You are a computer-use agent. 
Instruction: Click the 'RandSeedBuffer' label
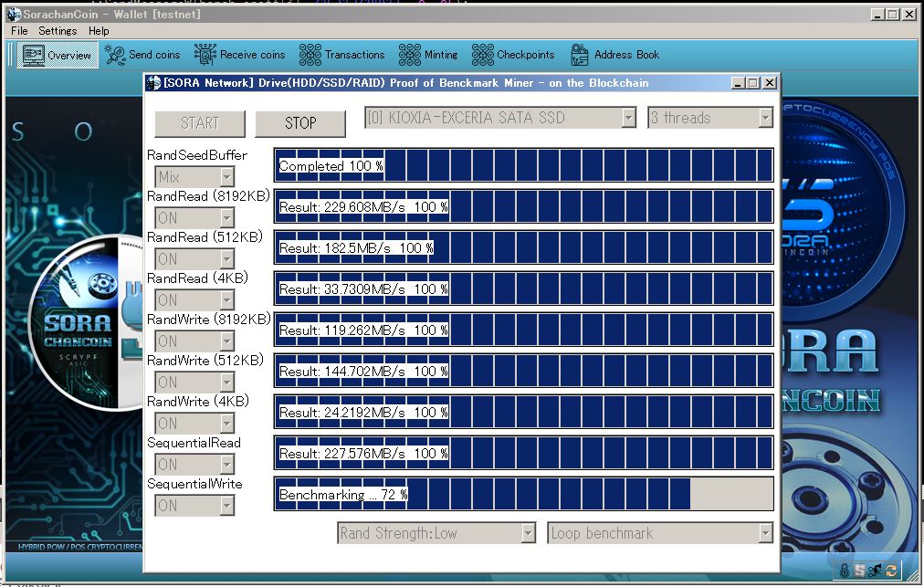(197, 155)
